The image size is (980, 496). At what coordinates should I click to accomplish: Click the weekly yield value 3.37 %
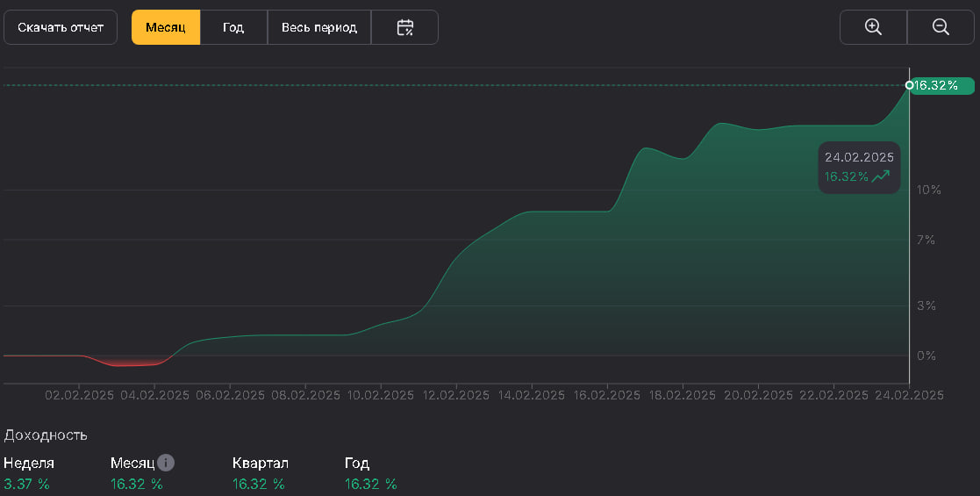tap(26, 484)
